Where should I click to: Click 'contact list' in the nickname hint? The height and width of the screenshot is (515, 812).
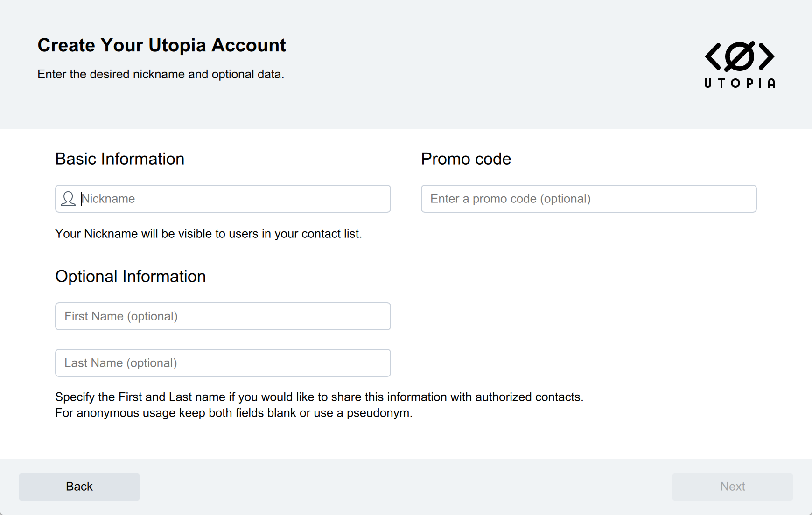(x=331, y=234)
